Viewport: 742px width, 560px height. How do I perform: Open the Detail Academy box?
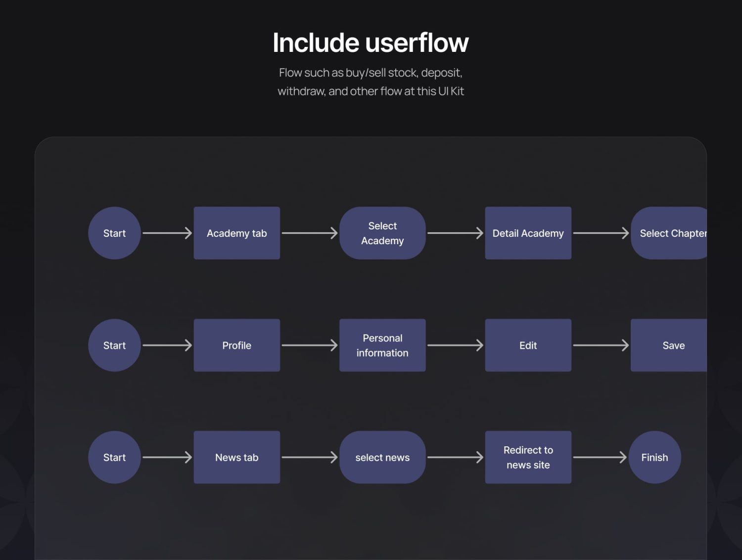click(528, 233)
